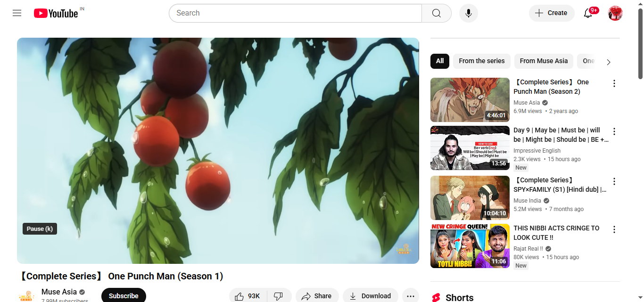Screen dimensions: 644x302
Task: Open the Muse Asia channel beside Season 2 video
Action: coord(527,103)
